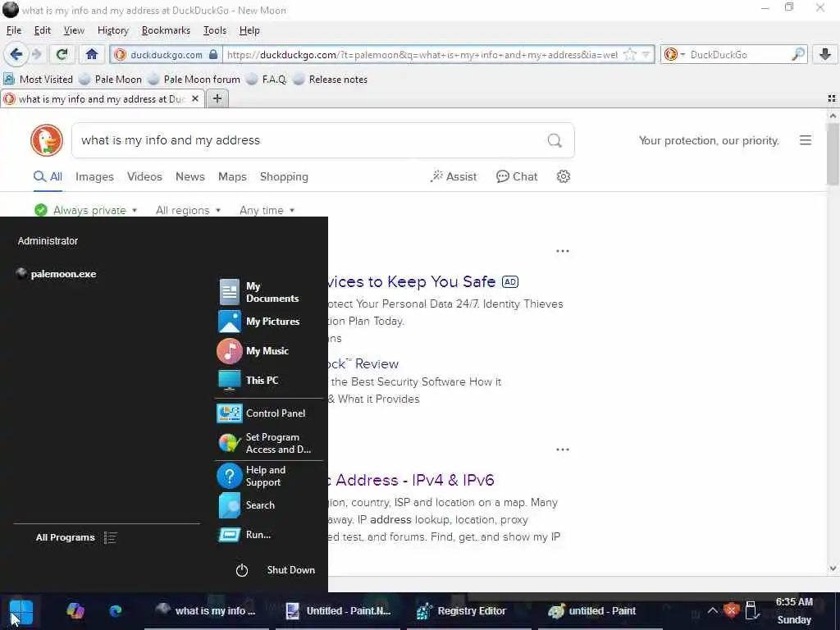Open the DuckDuckGo hamburger menu

pyautogui.click(x=806, y=140)
